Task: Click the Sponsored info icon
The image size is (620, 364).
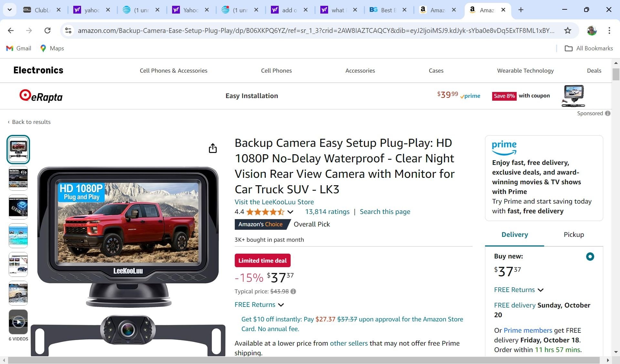Action: 608,113
